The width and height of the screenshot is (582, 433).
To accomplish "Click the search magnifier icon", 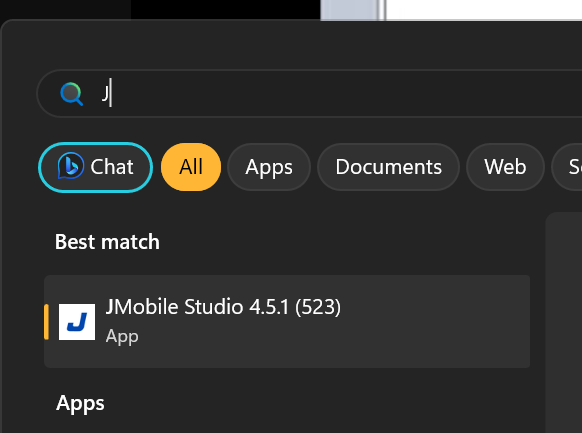I will pos(72,94).
